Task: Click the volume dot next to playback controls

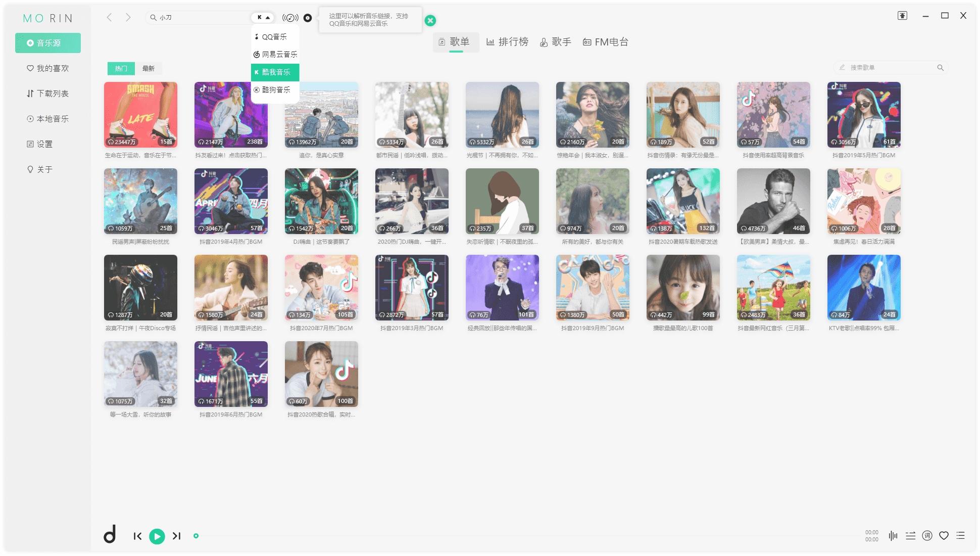Action: pos(196,536)
